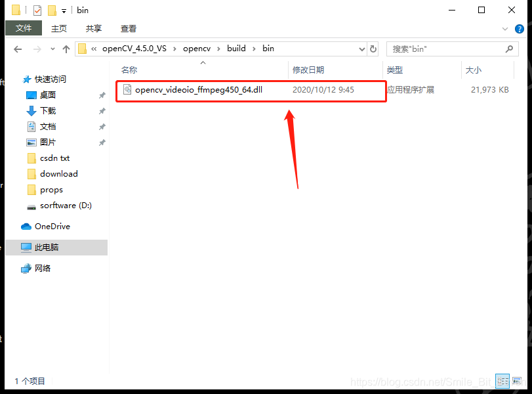Sort by 修改日期 column header
This screenshot has width=532, height=394.
point(308,70)
